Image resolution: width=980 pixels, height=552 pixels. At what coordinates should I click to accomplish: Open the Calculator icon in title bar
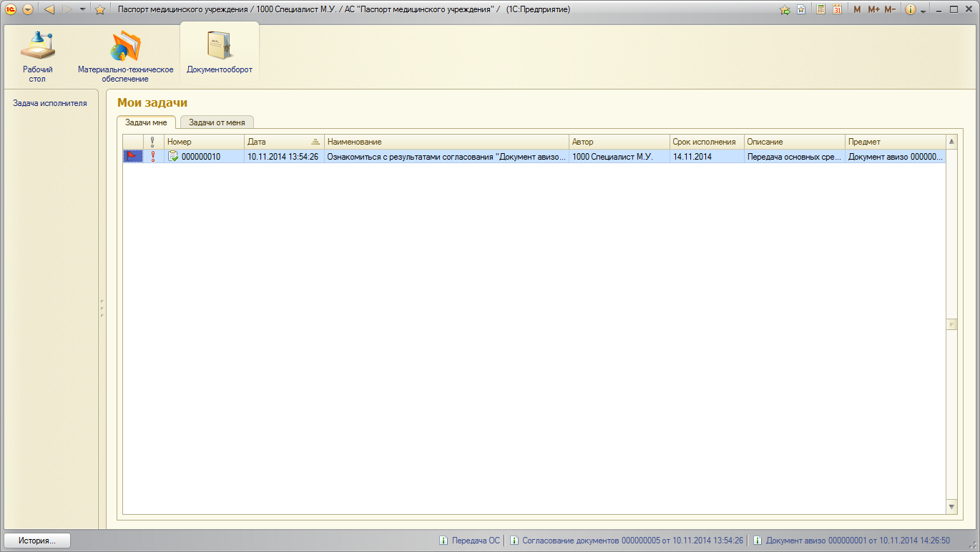(821, 9)
